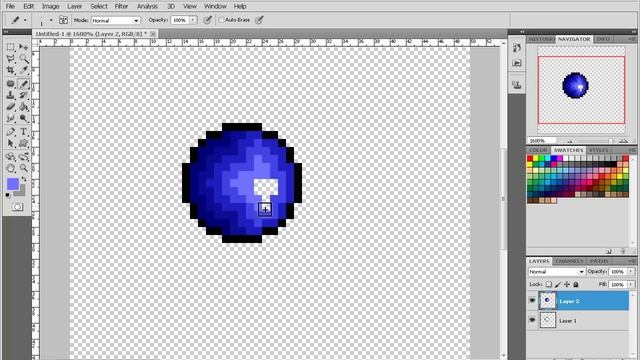This screenshot has width=640, height=360.
Task: Toggle lock position for the layer
Action: tap(567, 284)
